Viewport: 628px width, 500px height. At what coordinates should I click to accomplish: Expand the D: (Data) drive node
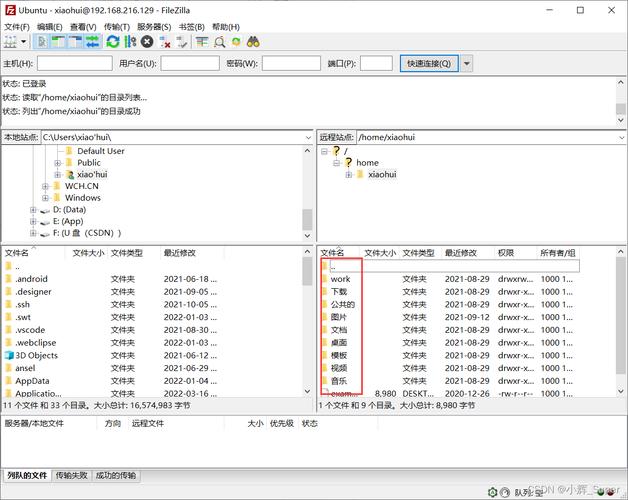(33, 210)
